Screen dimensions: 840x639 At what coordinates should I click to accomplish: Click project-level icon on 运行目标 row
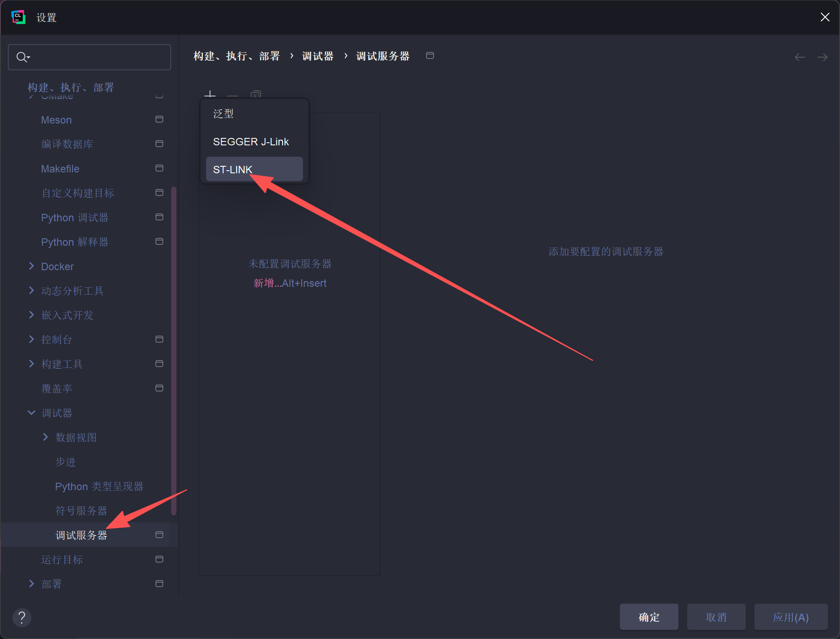159,559
